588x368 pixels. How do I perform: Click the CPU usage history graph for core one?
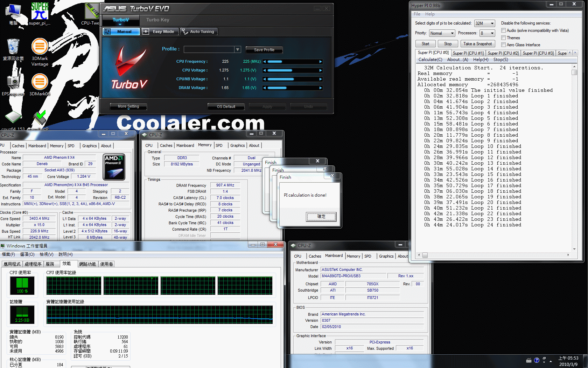74,286
